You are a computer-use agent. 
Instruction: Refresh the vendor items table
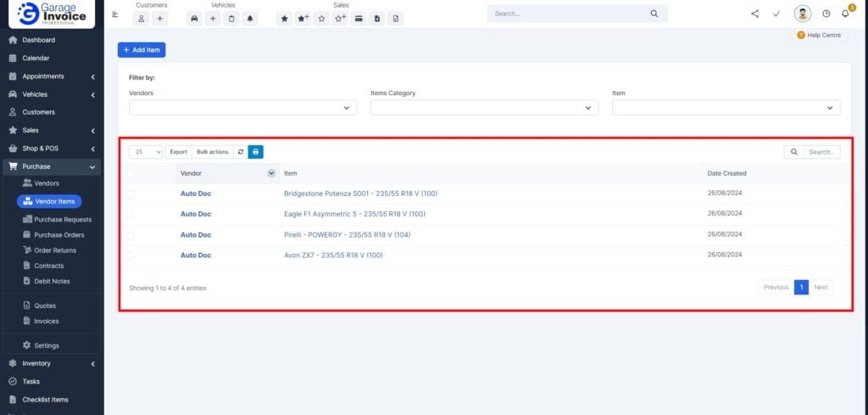pyautogui.click(x=241, y=152)
